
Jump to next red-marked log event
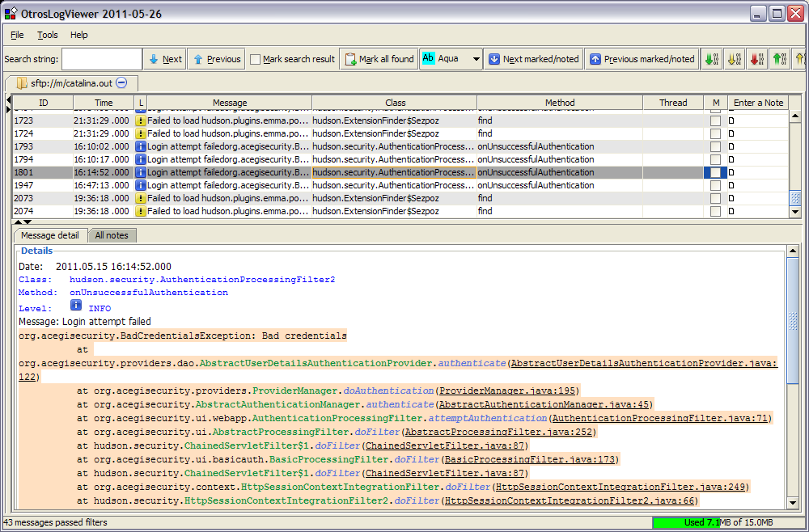tap(756, 59)
